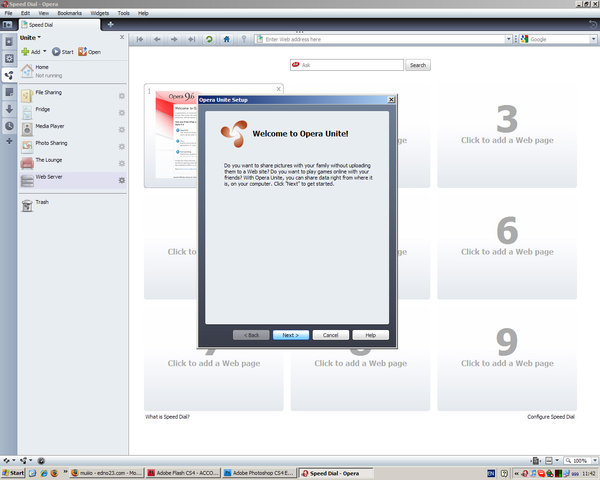Switch to the Speed Dial tab
The height and width of the screenshot is (480, 600).
[x=59, y=25]
